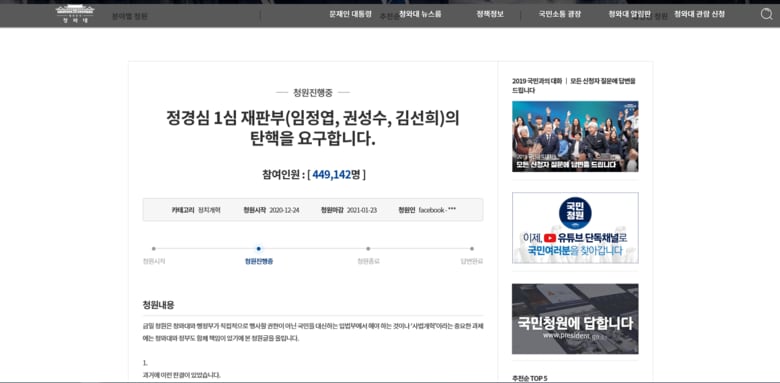Open the 국민과의 대화 photo banner
This screenshot has height=383, width=780.
[575, 136]
